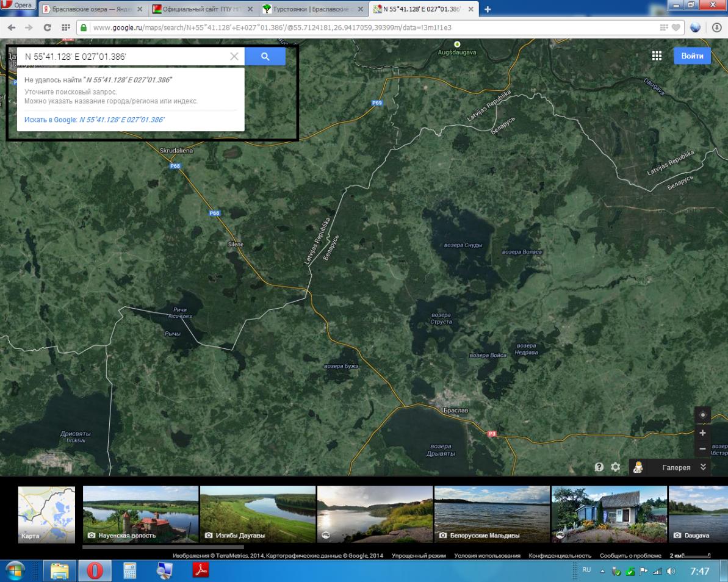Switch to Карта map view thumbnail
The image size is (728, 582).
46,514
